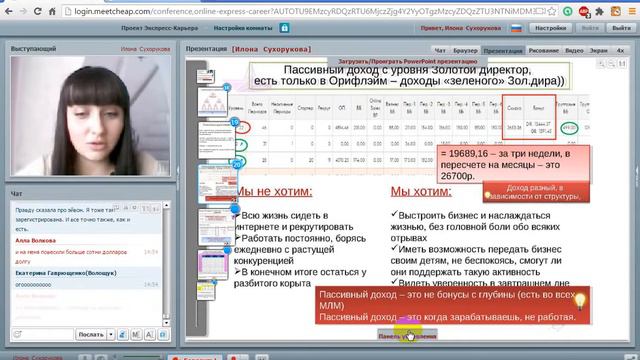The width and height of the screenshot is (640, 360).
Task: Open Настройки комнаты room settings
Action: pos(243,28)
